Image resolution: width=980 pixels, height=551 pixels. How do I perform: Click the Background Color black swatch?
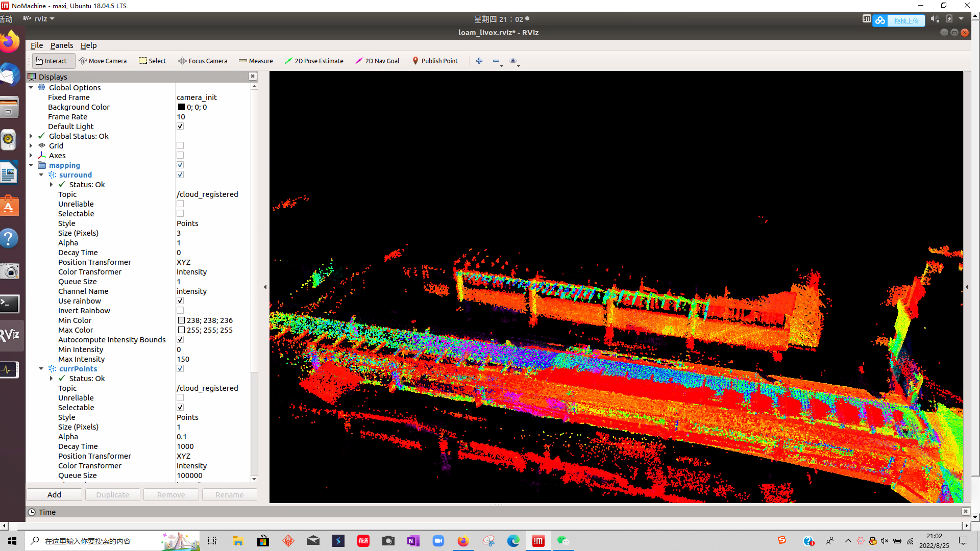181,107
